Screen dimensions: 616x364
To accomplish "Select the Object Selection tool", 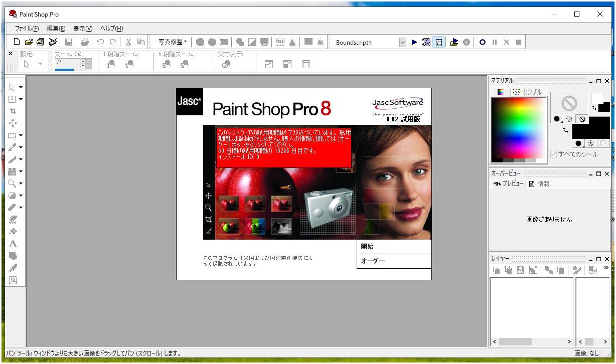I will [x=13, y=280].
